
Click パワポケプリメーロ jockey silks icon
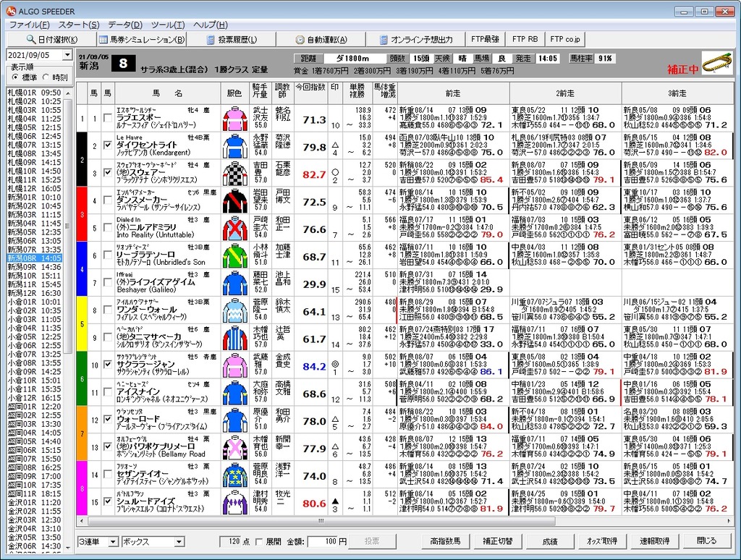click(x=235, y=449)
